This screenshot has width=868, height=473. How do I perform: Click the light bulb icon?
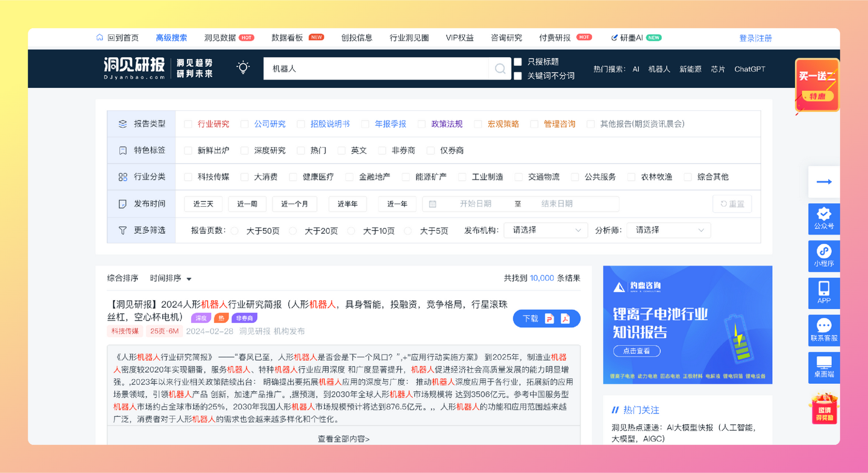(x=243, y=67)
